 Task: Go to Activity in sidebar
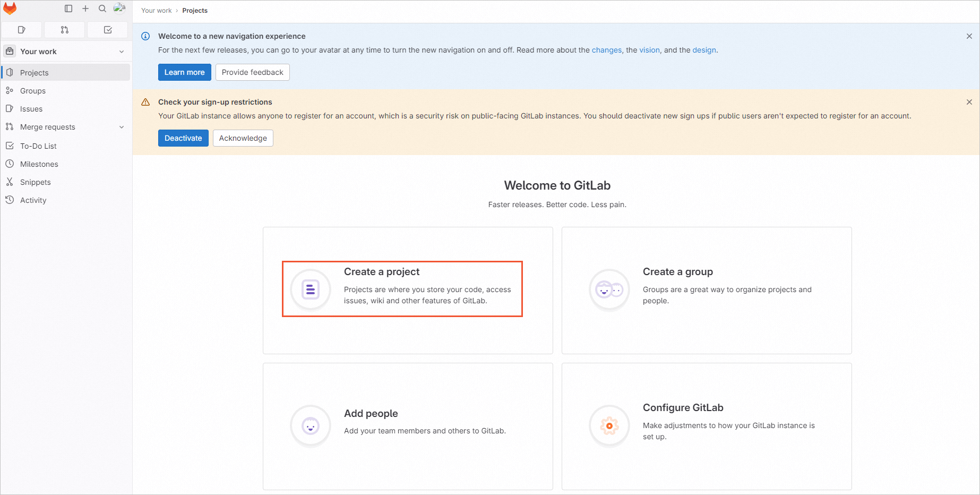point(33,200)
